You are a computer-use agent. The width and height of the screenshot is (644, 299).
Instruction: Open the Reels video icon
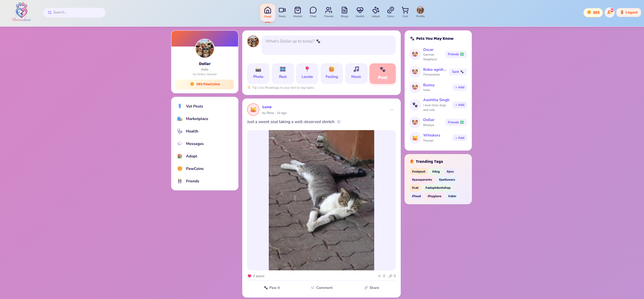[282, 12]
